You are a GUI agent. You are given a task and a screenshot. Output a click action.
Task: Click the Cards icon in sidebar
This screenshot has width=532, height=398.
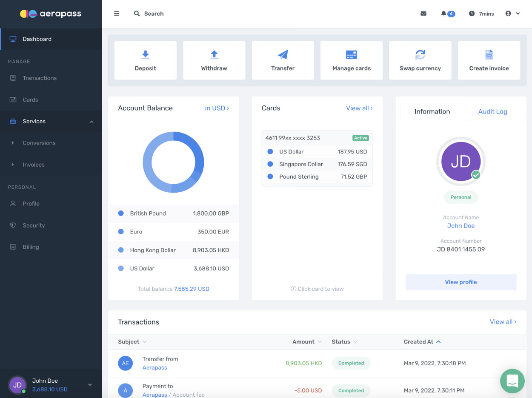coord(13,100)
